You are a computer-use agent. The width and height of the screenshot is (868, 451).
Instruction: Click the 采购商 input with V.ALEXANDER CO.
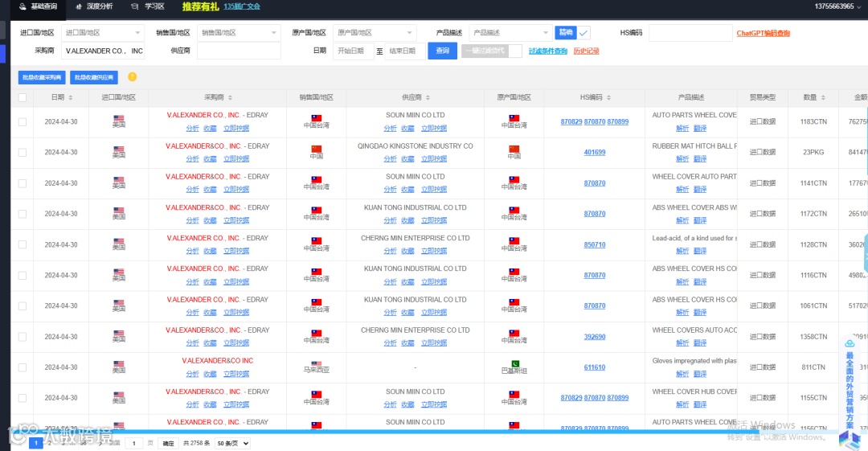[102, 51]
